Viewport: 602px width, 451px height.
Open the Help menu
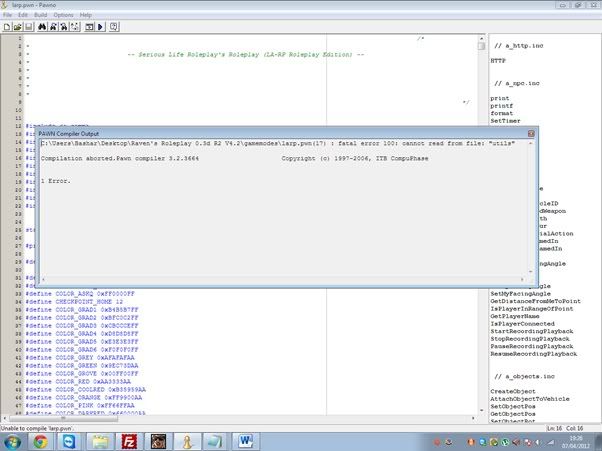pyautogui.click(x=86, y=15)
